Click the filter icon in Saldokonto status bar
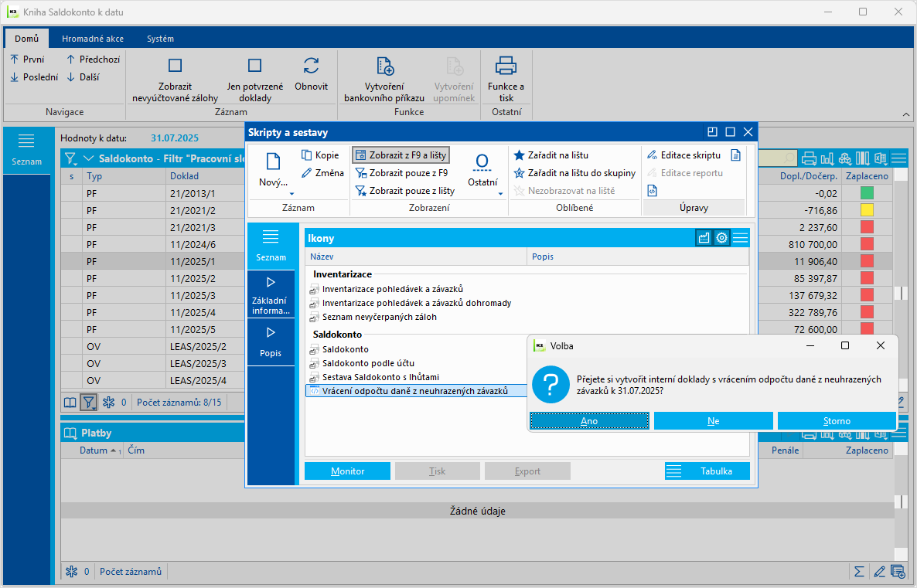Screen dimensions: 917x588 [89, 402]
